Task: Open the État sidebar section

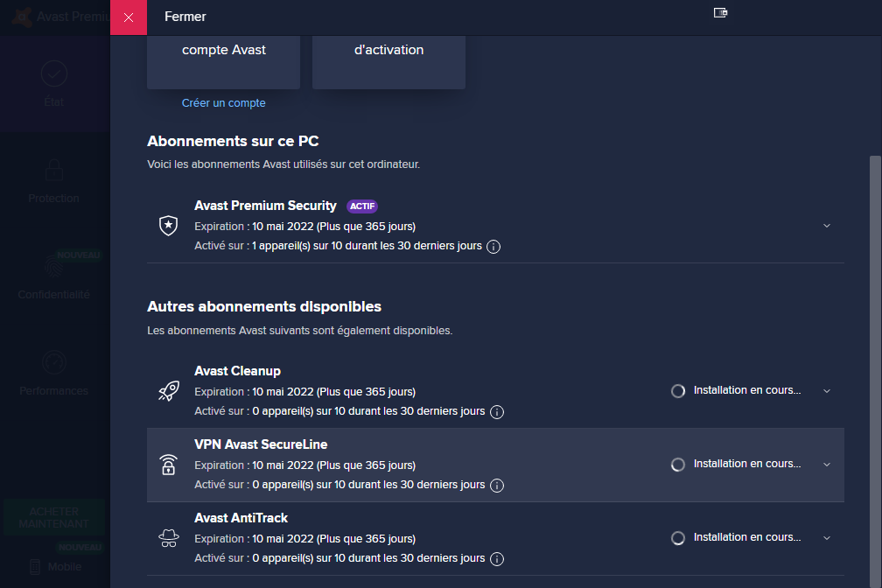Action: tap(54, 84)
